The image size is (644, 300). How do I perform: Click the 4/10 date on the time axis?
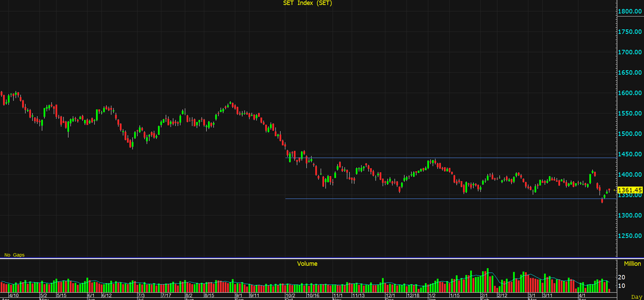[14, 295]
